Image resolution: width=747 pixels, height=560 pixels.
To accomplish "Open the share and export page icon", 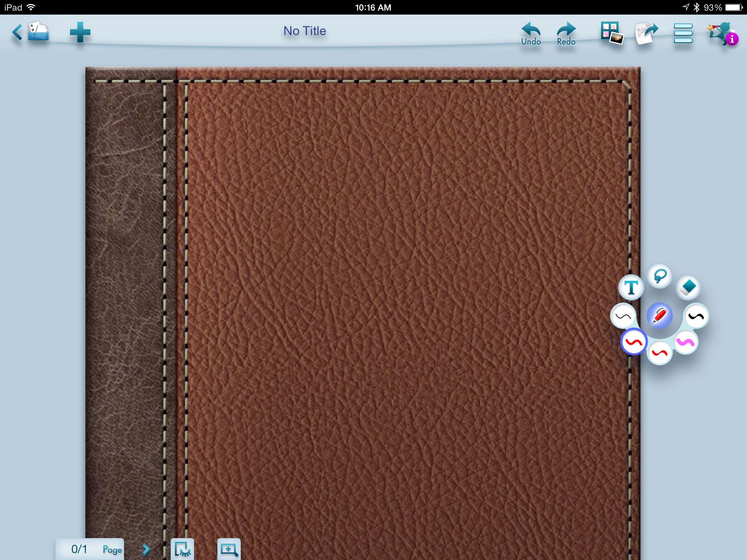I will 646,33.
